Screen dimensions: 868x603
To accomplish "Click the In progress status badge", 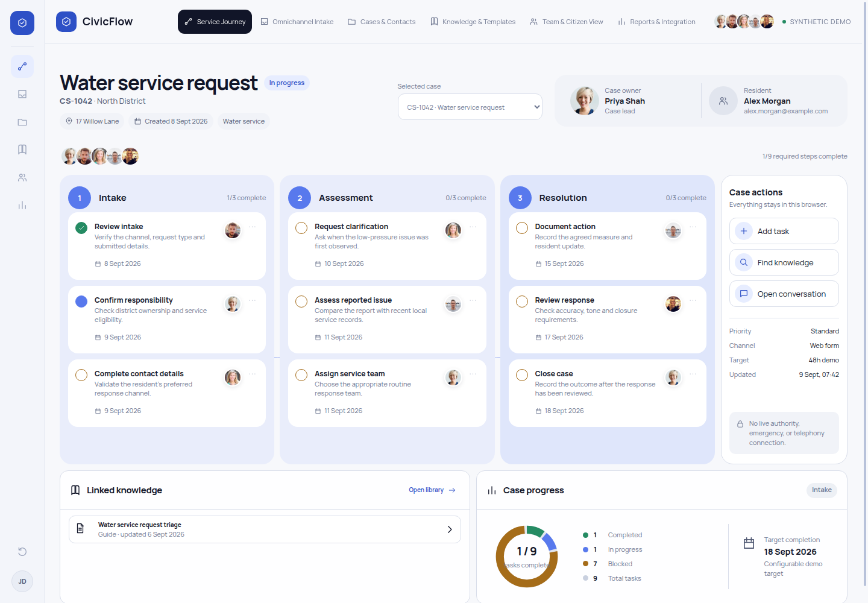I will tap(287, 83).
